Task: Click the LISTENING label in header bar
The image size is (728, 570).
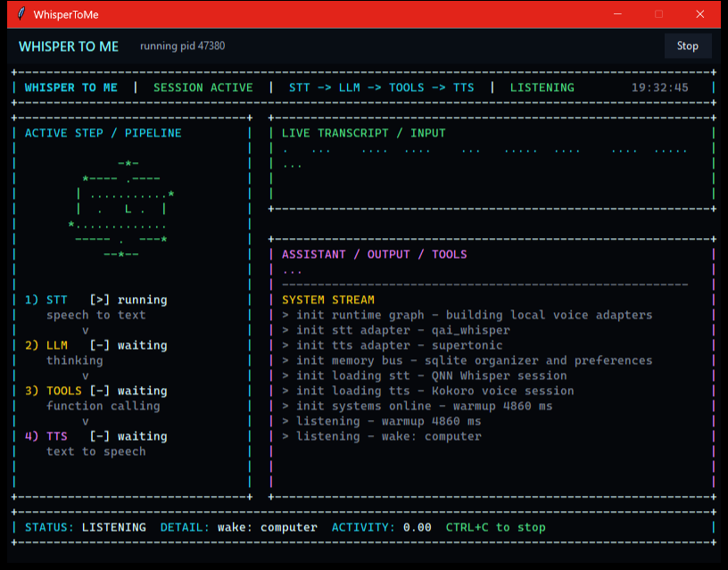Action: pyautogui.click(x=542, y=87)
